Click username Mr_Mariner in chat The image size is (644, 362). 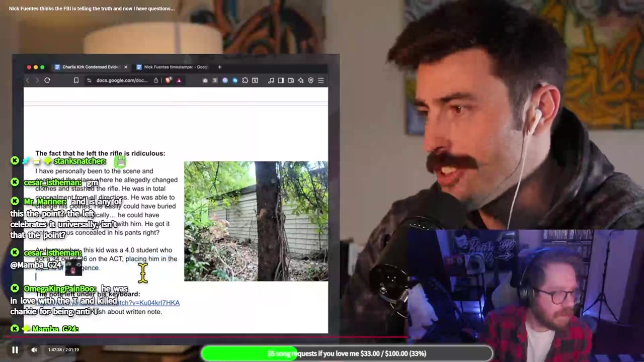click(x=46, y=202)
